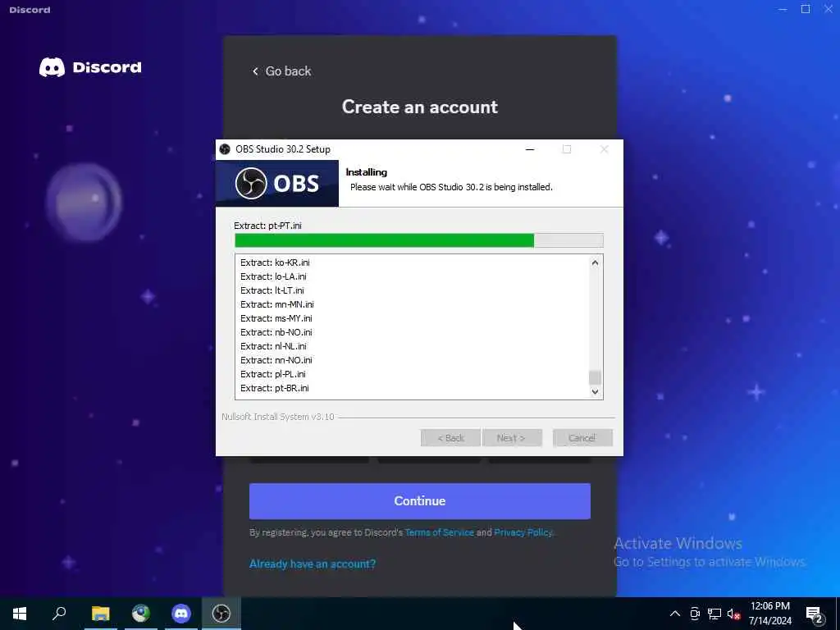
Task: Select 'Extract: lt-LT.ini' log row
Action: click(x=272, y=290)
